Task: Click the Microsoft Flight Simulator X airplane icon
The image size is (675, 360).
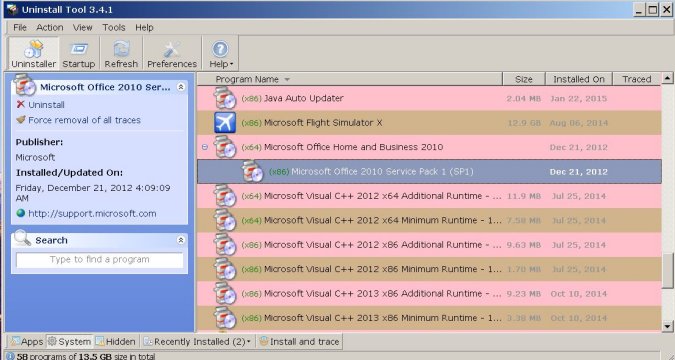Action: click(225, 123)
